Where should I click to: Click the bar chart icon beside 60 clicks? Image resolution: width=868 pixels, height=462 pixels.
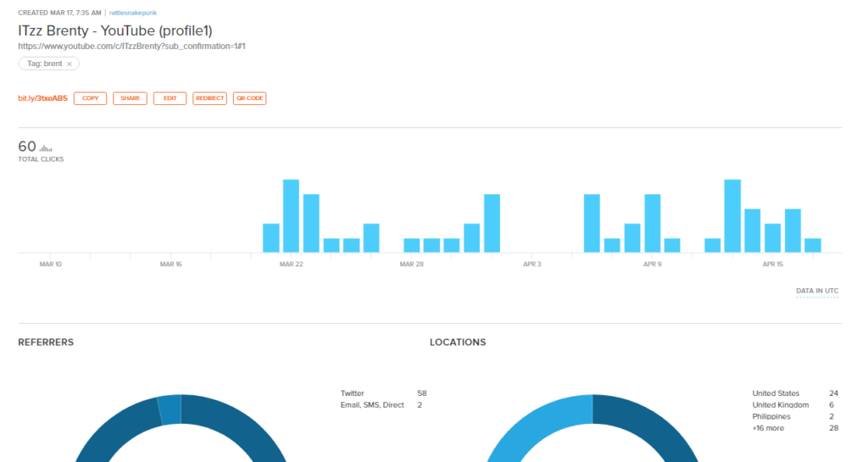click(46, 148)
